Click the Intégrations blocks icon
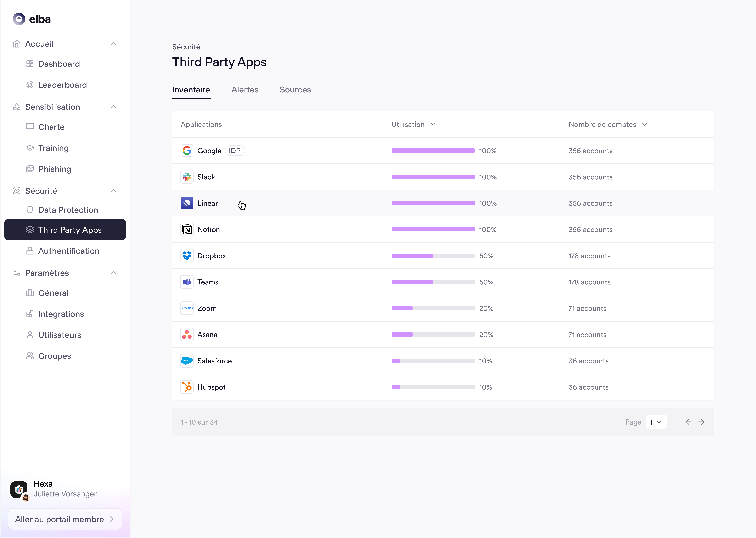 click(30, 314)
